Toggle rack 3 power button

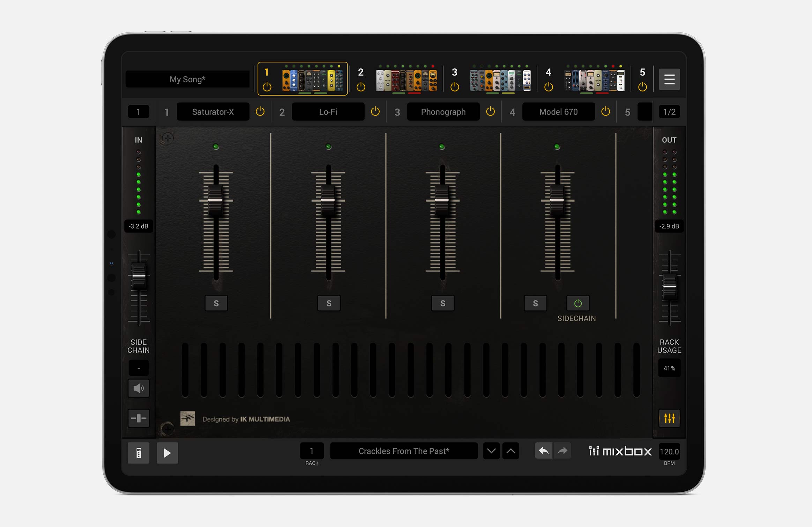point(455,87)
